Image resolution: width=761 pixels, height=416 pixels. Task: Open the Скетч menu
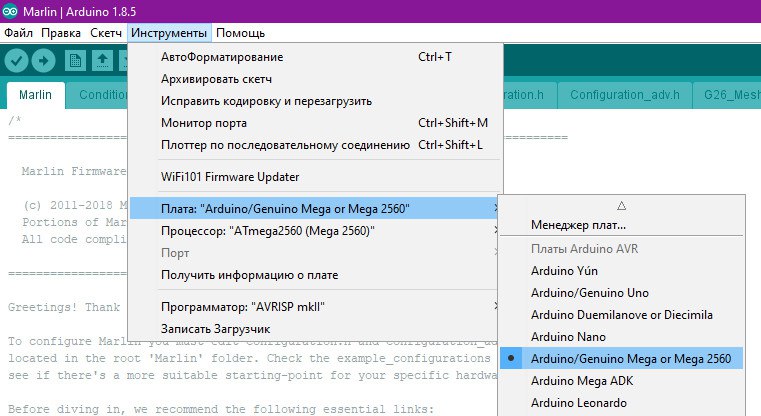point(106,33)
